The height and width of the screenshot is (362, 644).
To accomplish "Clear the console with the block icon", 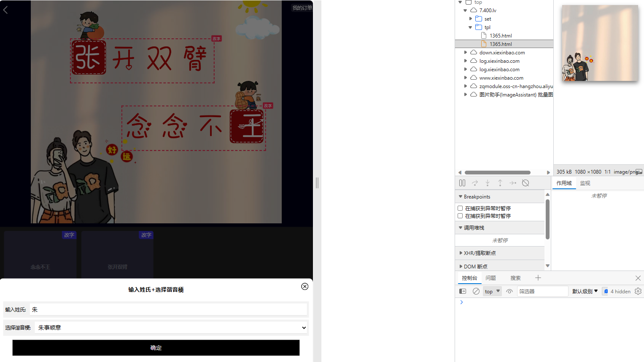I will point(476,291).
